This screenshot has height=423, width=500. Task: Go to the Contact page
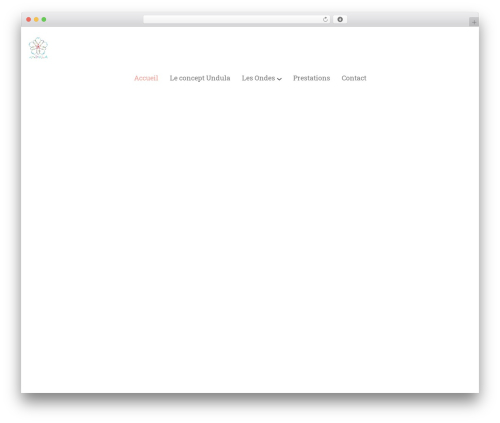[354, 78]
